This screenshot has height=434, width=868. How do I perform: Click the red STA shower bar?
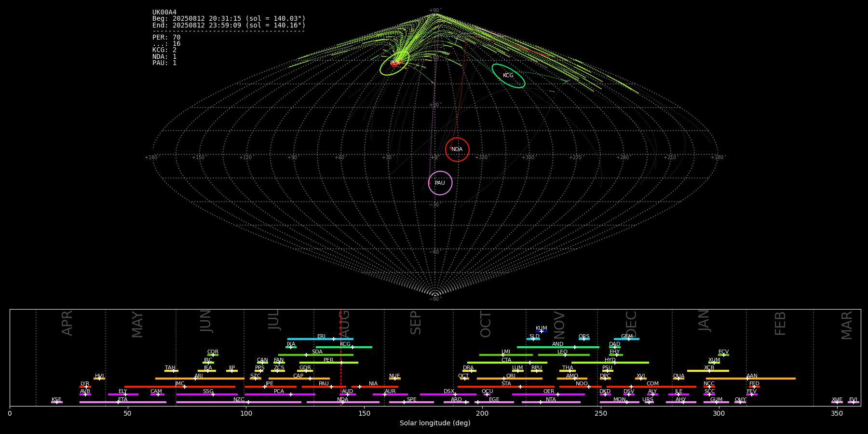point(506,386)
